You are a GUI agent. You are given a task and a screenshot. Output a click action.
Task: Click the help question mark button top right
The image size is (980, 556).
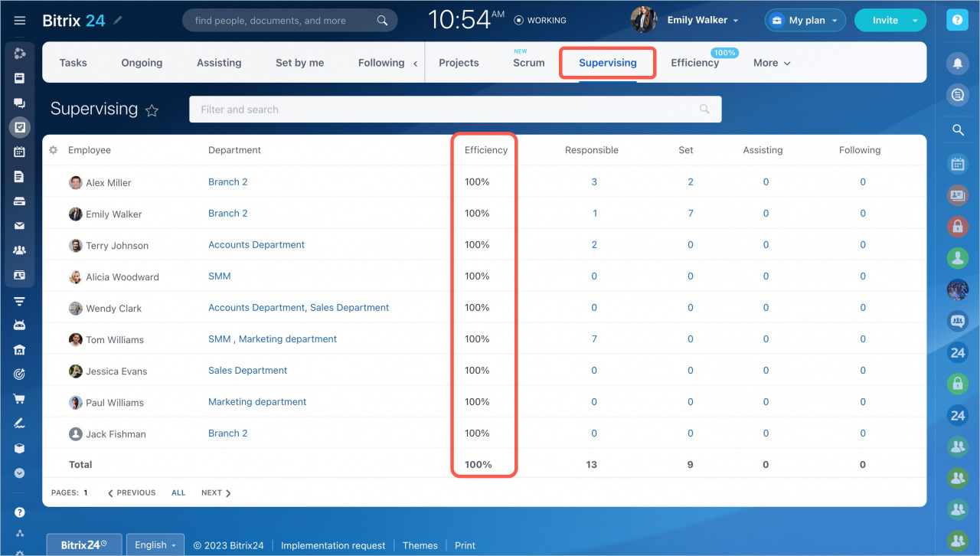tap(957, 21)
